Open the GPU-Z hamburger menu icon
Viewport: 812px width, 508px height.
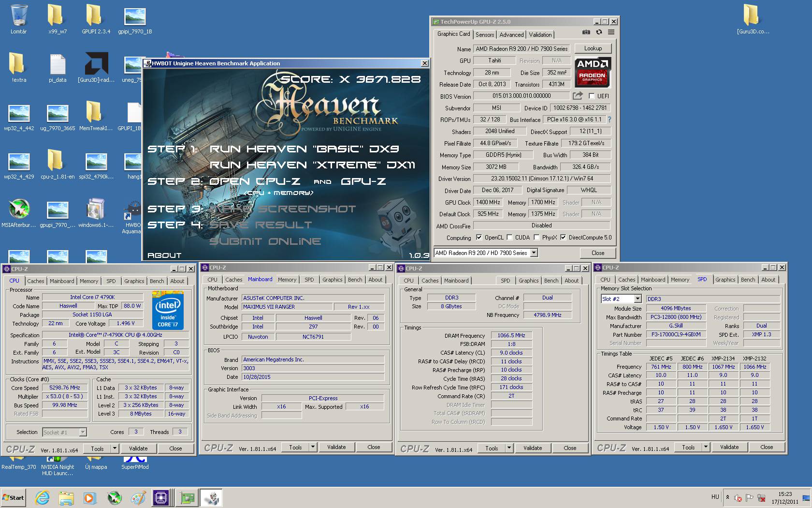[x=611, y=32]
